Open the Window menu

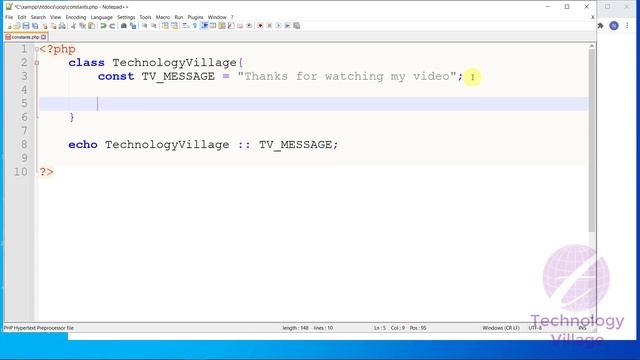coord(217,17)
